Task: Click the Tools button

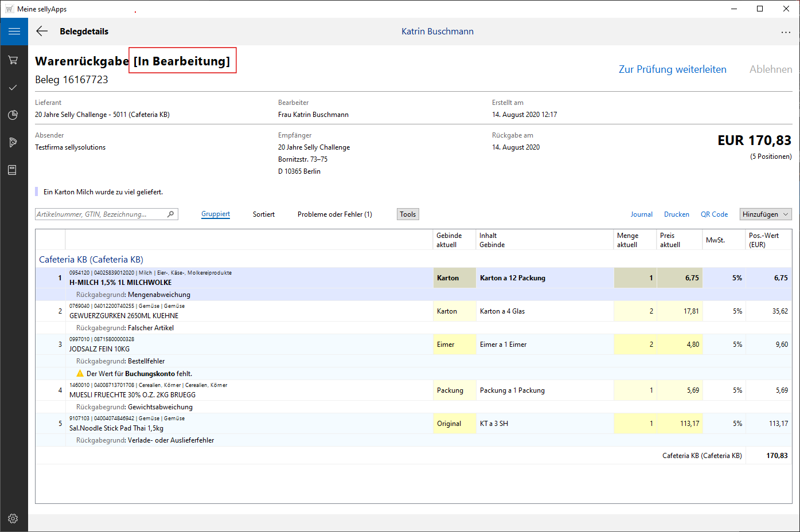Action: point(408,214)
